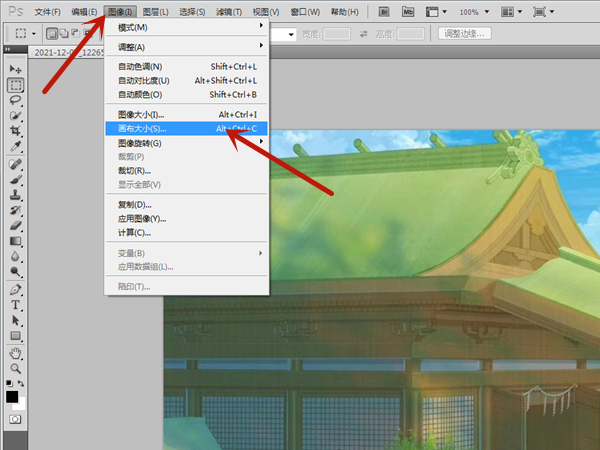
Task: Click the 调整边缘... button
Action: pyautogui.click(x=465, y=34)
